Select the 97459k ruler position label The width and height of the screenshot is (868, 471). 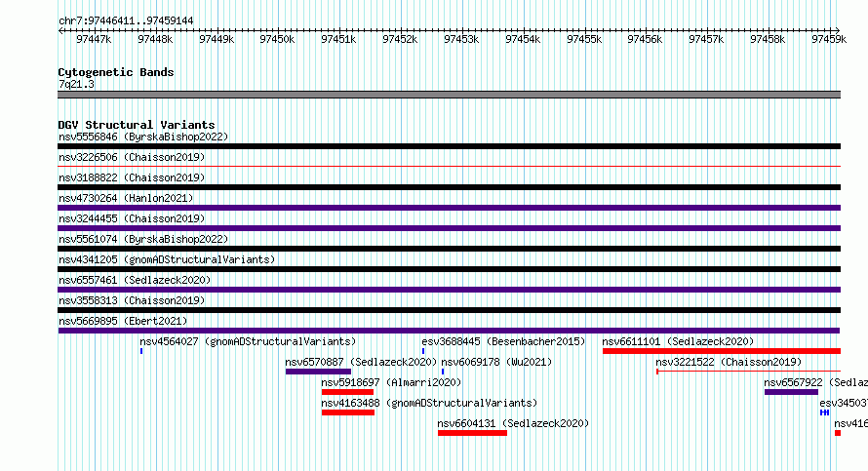tap(829, 39)
